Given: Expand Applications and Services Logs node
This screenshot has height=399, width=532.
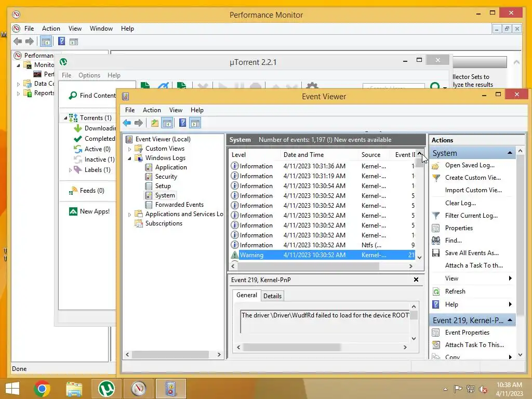Looking at the screenshot, I should (x=129, y=215).
